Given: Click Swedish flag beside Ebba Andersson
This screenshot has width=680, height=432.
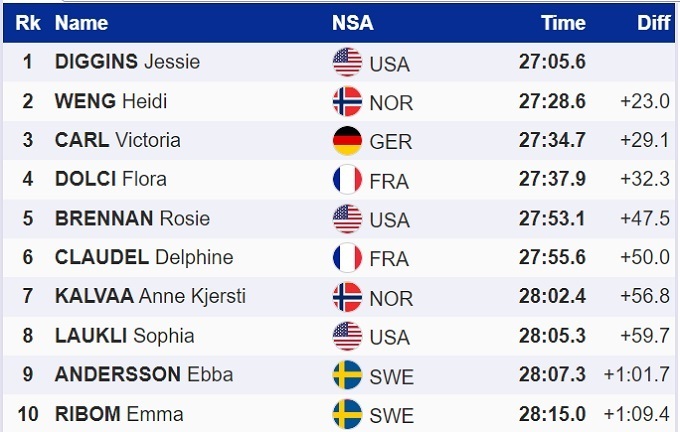Looking at the screenshot, I should point(347,375).
